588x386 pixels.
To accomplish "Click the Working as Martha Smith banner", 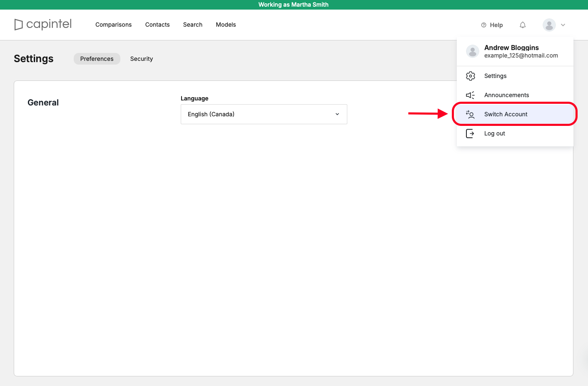I will point(294,5).
